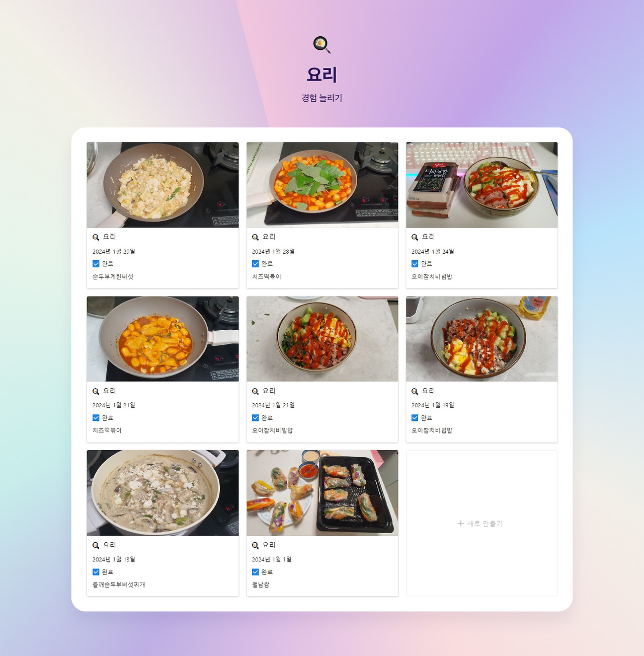
Task: Open the 치즈떡볶이 title on 1월 28일 card
Action: (267, 276)
